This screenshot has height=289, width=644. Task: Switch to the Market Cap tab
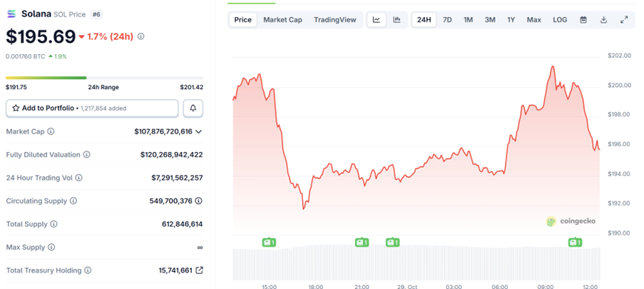click(282, 20)
